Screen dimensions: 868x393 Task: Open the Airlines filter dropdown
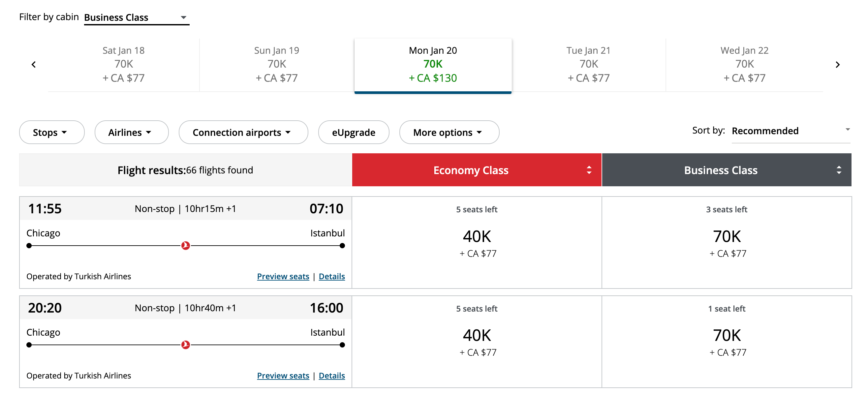pyautogui.click(x=131, y=132)
